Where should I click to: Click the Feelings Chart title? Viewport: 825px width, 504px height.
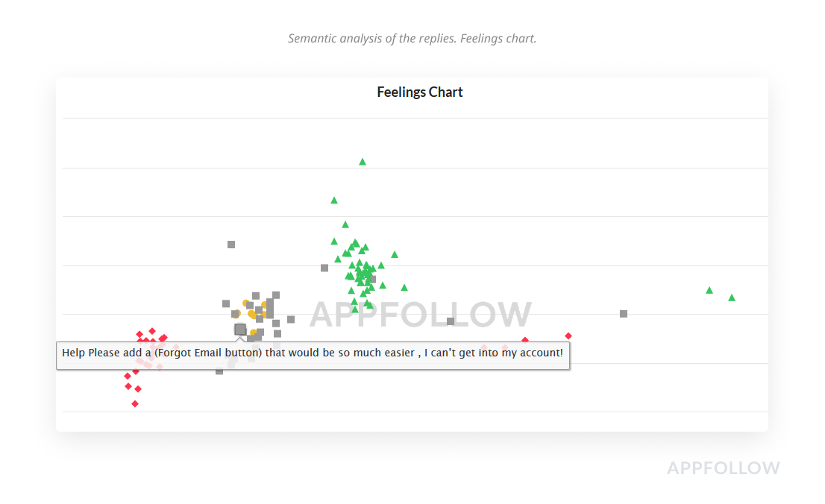point(420,92)
